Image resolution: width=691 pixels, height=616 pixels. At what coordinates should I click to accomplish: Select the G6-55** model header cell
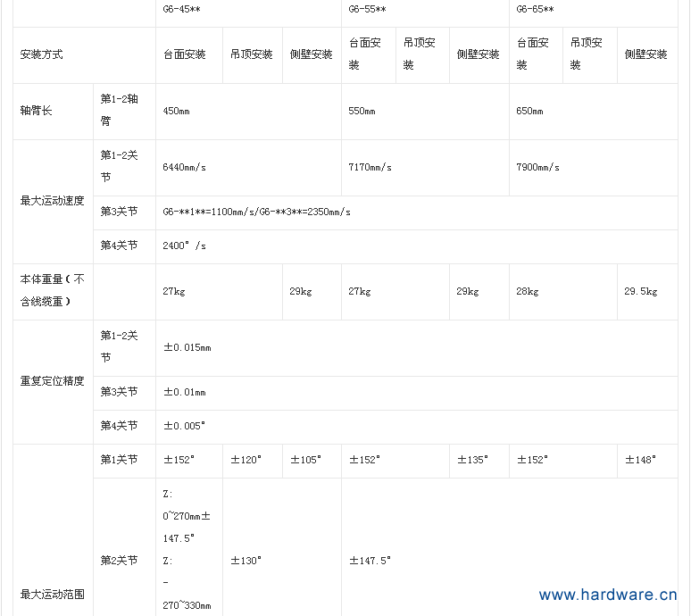point(367,10)
